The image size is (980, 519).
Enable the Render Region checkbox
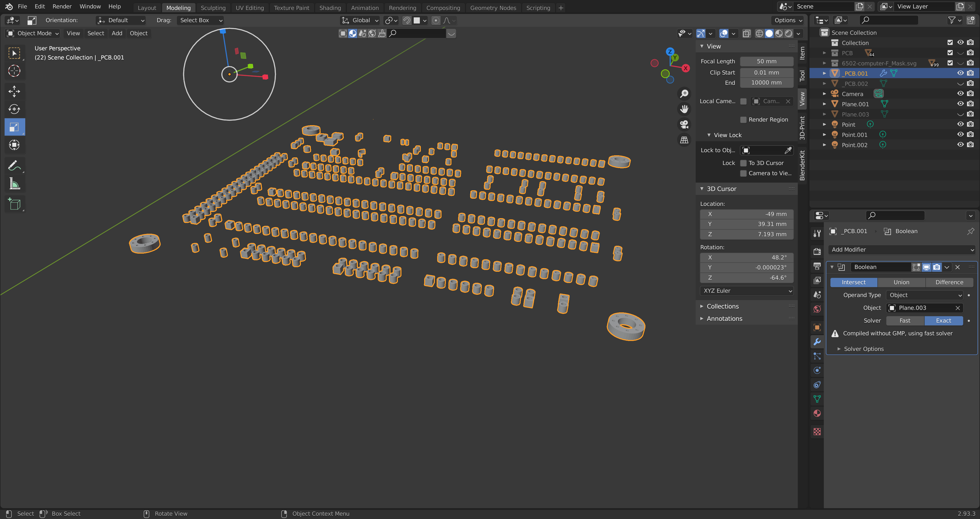(743, 120)
